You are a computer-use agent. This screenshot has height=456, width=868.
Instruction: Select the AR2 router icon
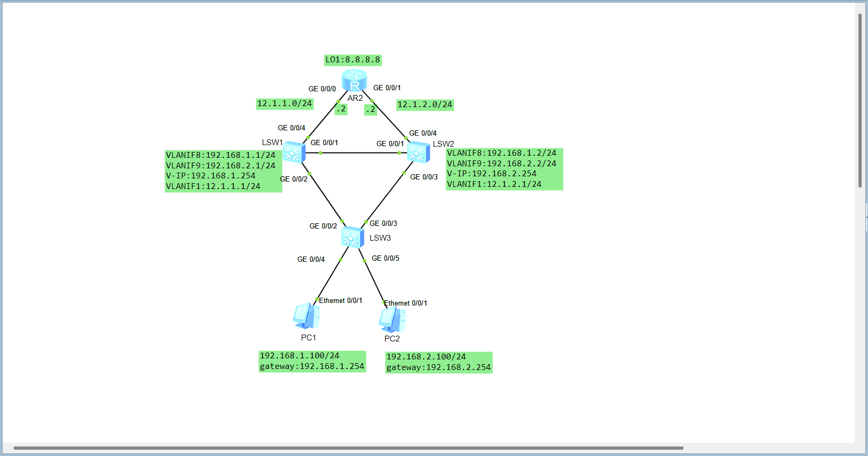click(354, 81)
